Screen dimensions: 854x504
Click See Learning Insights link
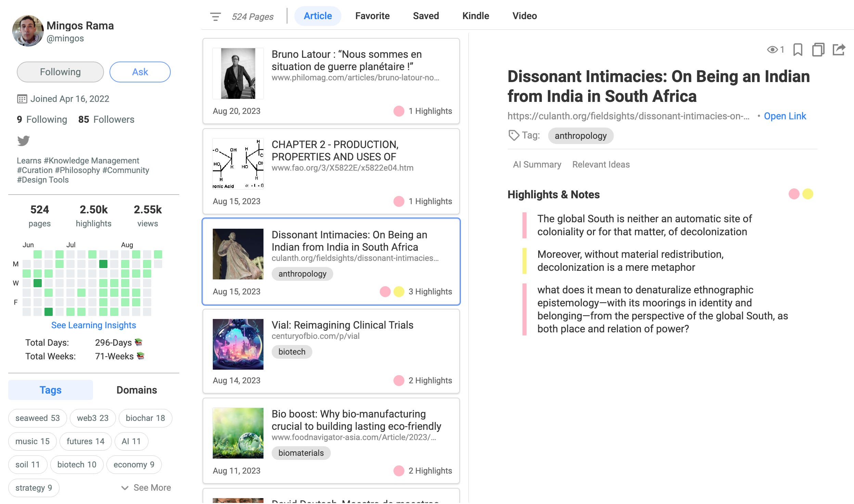93,325
